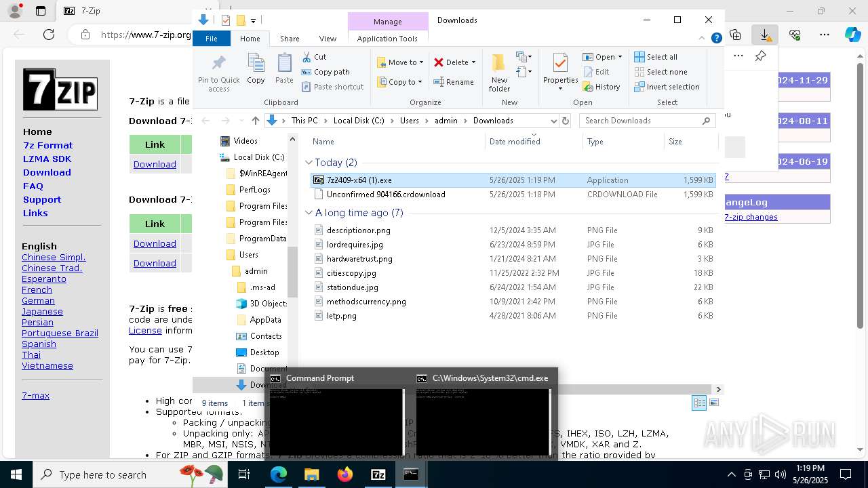Select file 7z2409-x64 (1).exe

[513, 180]
